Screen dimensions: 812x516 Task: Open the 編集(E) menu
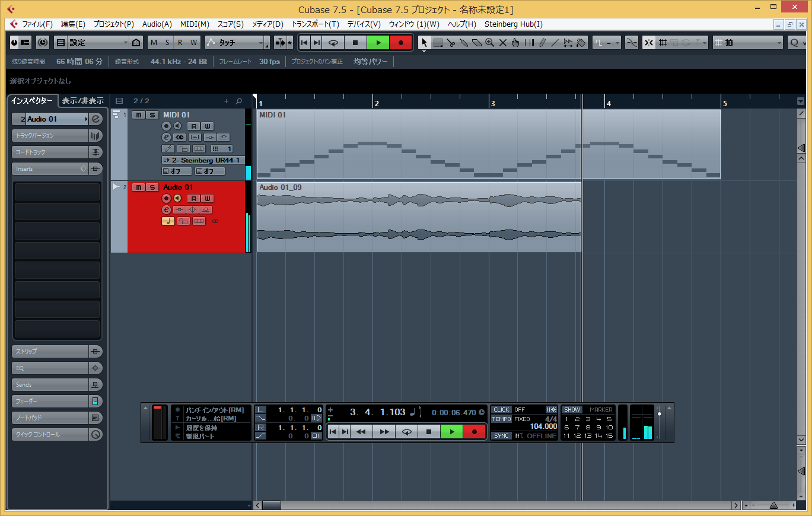tap(73, 24)
